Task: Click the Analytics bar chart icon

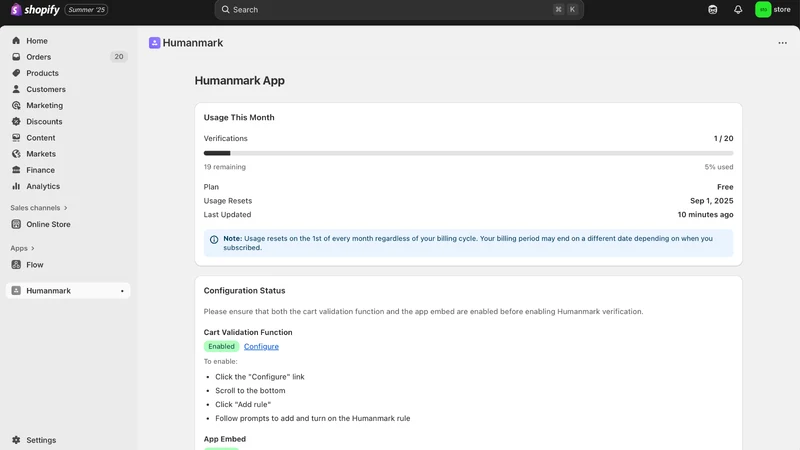Action: (x=16, y=186)
